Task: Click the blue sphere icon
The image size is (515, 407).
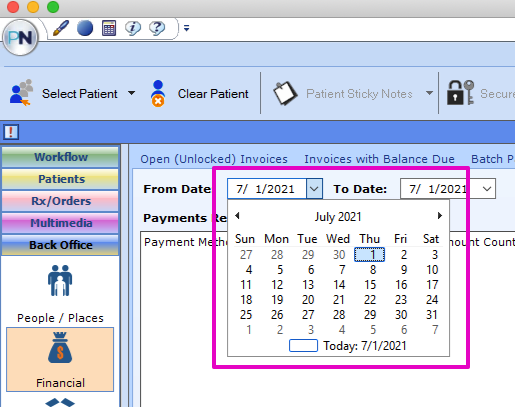Action: (85, 28)
